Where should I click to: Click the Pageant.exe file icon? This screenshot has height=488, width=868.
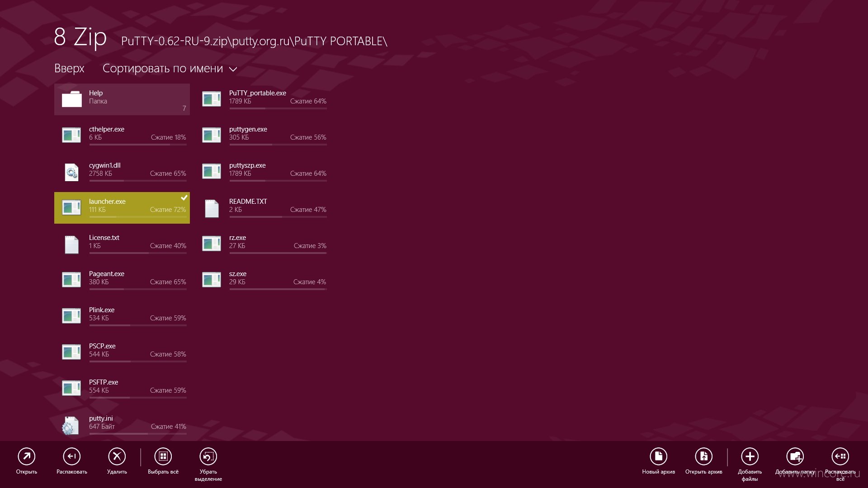point(71,279)
